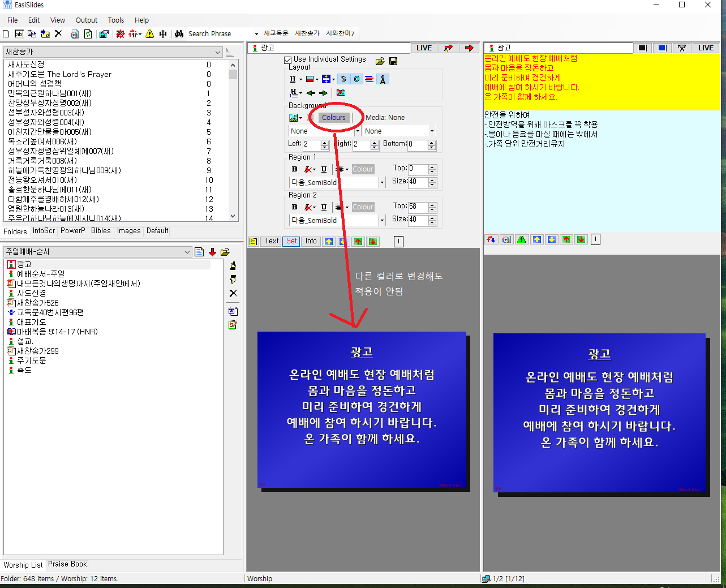
Task: Toggle Underline in Region 2
Action: coord(324,207)
